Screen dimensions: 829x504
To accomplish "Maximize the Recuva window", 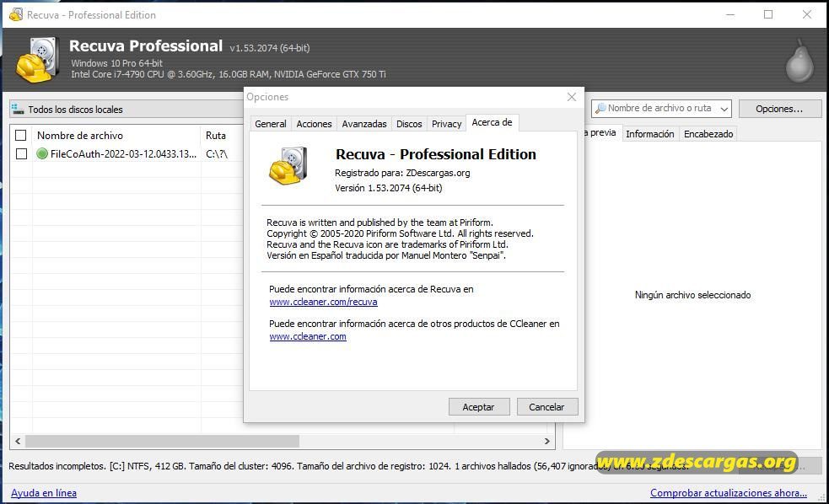I will (768, 15).
